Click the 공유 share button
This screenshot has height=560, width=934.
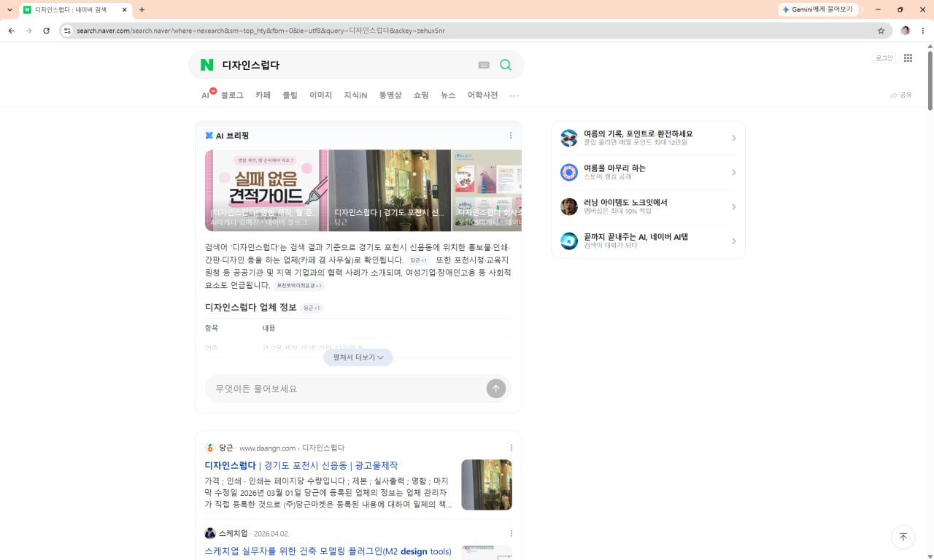tap(901, 96)
